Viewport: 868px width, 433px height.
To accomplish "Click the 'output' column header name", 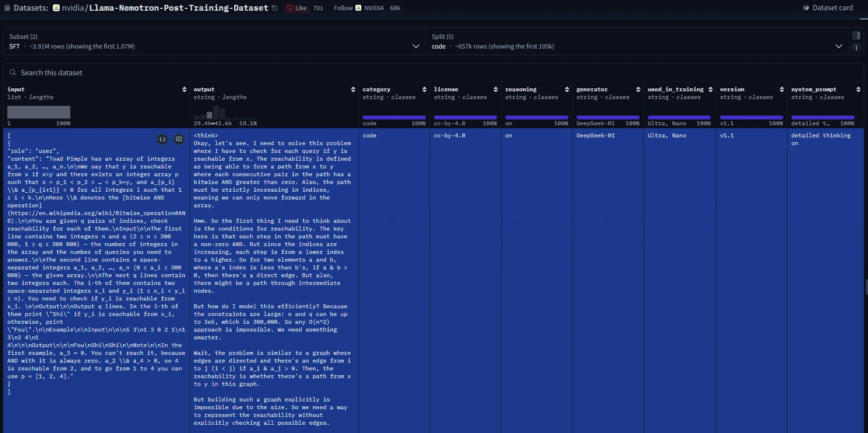I will click(204, 89).
